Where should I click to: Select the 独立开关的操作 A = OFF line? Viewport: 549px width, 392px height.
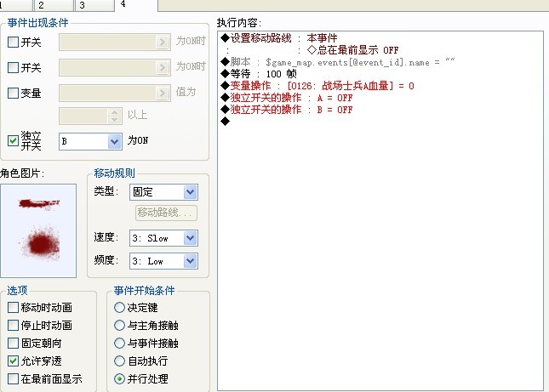tap(287, 98)
